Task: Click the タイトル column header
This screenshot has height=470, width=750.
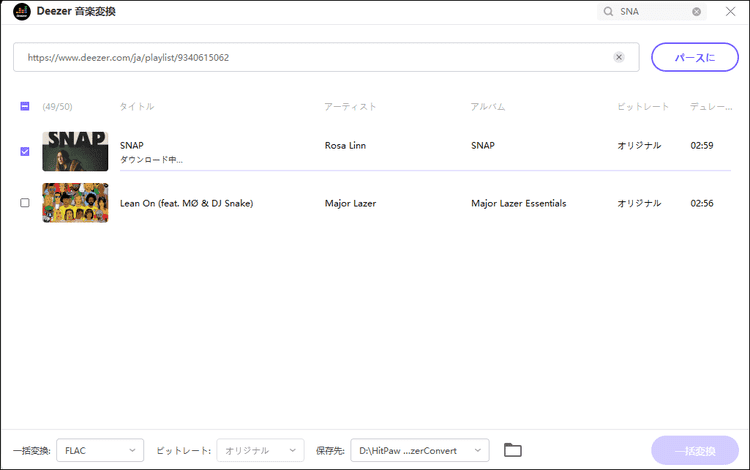Action: click(x=137, y=106)
